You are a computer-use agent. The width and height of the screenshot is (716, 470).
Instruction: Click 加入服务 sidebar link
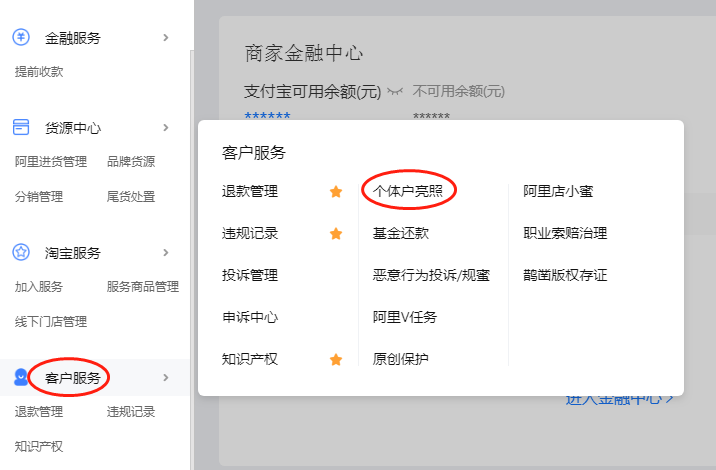[39, 287]
